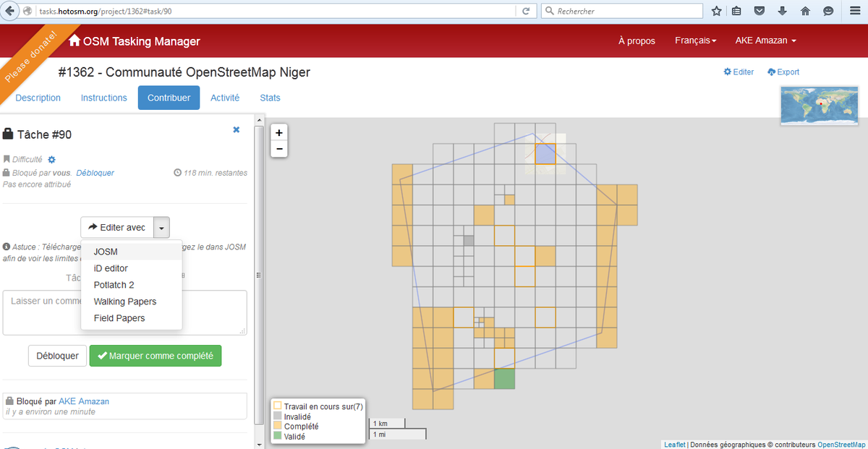Choose Walking Papers from the list

point(132,302)
